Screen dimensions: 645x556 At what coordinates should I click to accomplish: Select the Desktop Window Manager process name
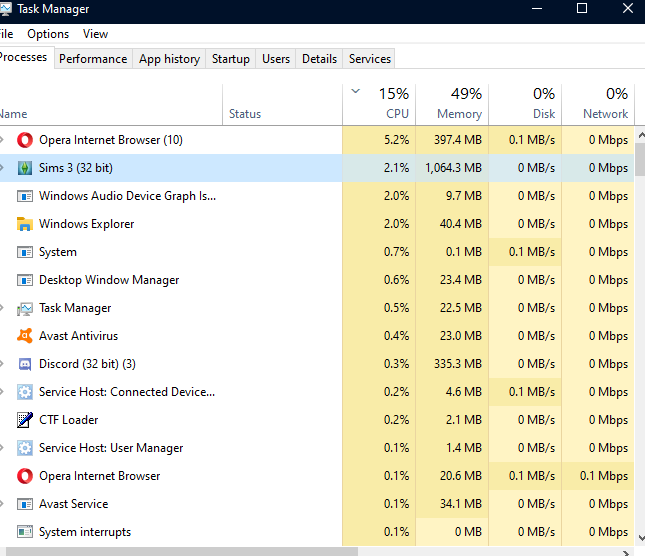[109, 280]
